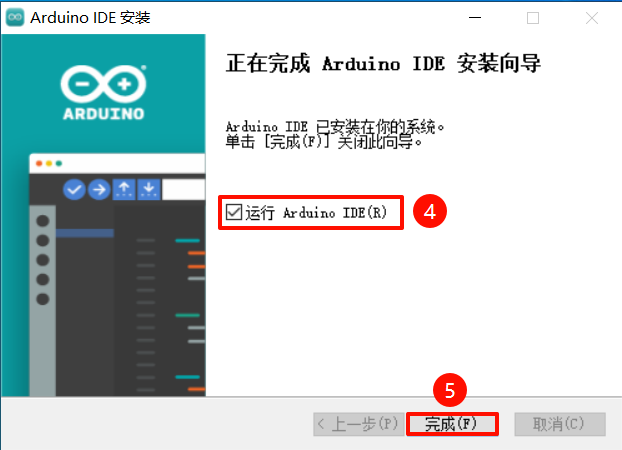The image size is (622, 450).
Task: Minimize the installer window
Action: coord(475,18)
